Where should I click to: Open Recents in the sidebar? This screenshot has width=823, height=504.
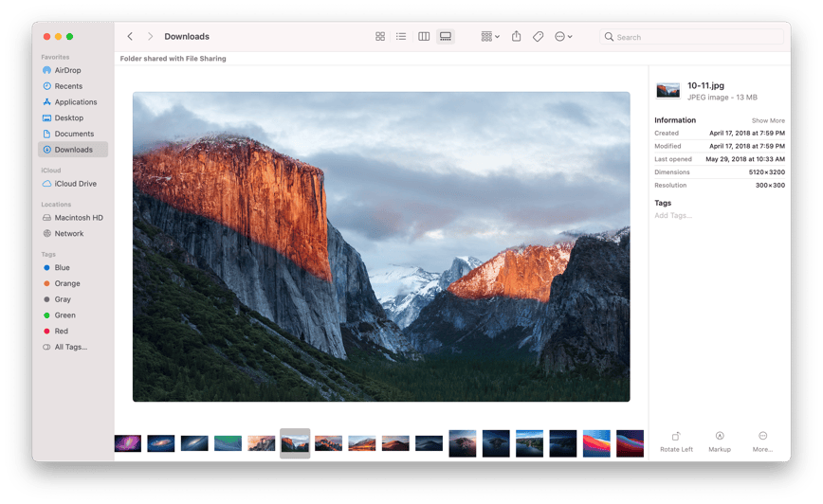(x=73, y=86)
